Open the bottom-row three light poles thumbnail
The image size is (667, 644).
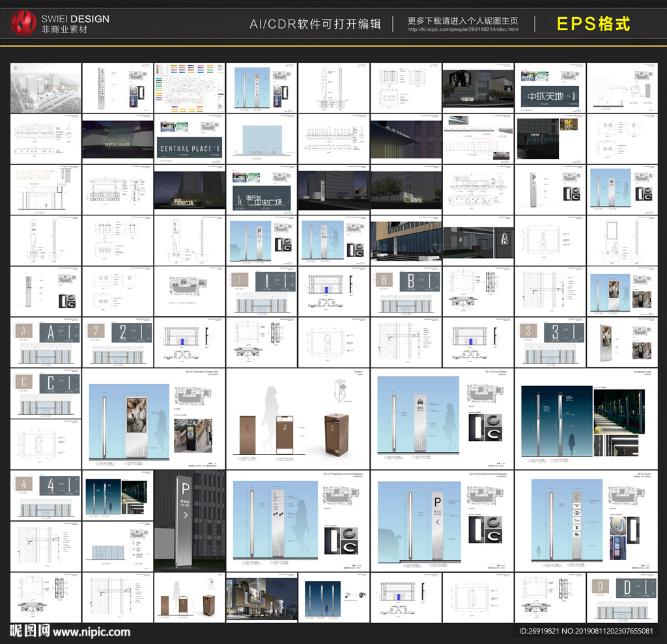(x=334, y=597)
